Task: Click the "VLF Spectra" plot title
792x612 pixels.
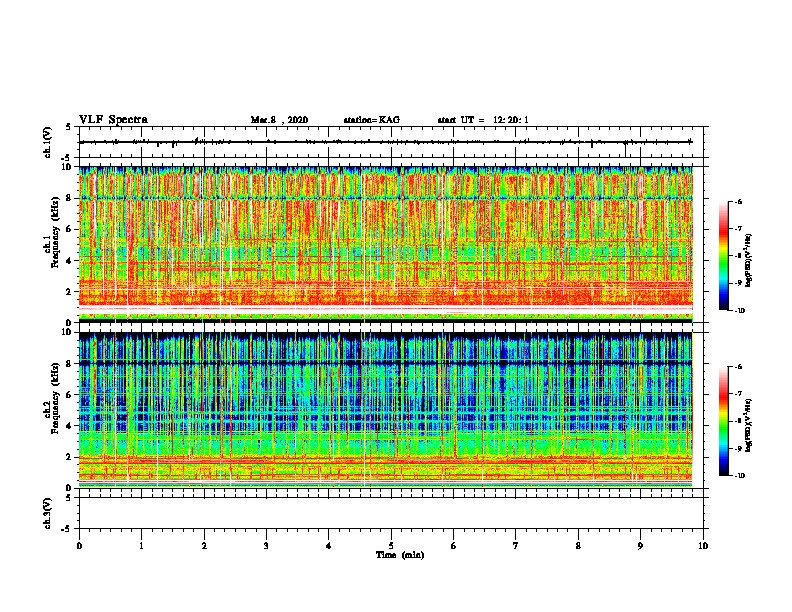Action: point(113,120)
